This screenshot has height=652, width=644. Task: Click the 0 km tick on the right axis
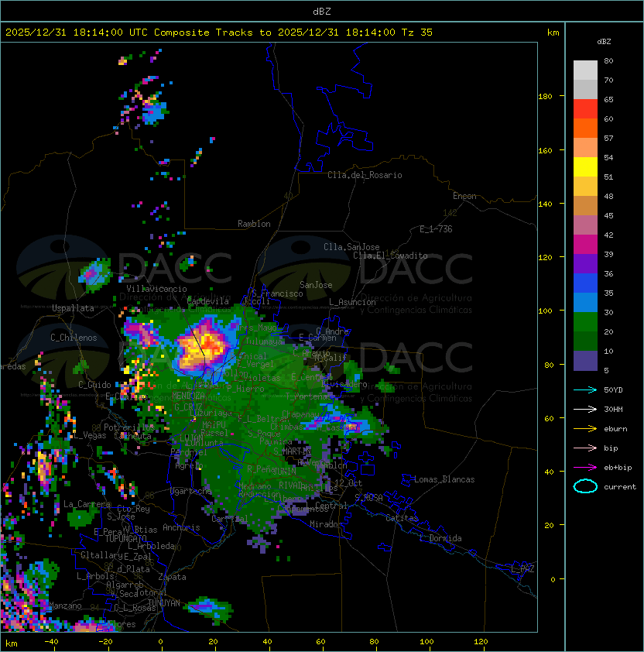click(553, 580)
